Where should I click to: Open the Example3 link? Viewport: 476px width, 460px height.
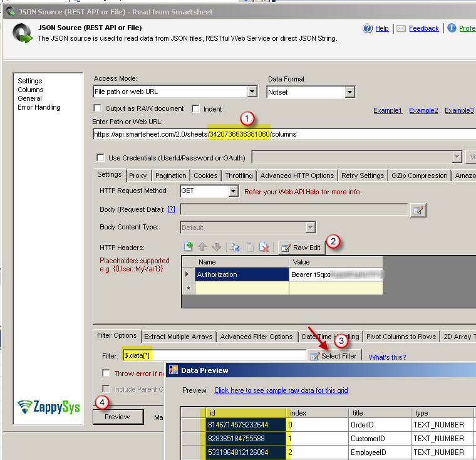point(459,110)
